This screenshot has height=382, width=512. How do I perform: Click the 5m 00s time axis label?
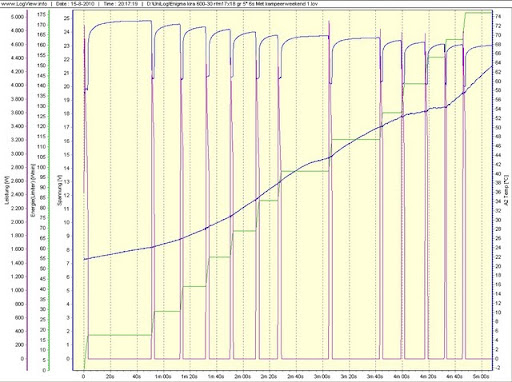tap(482, 376)
